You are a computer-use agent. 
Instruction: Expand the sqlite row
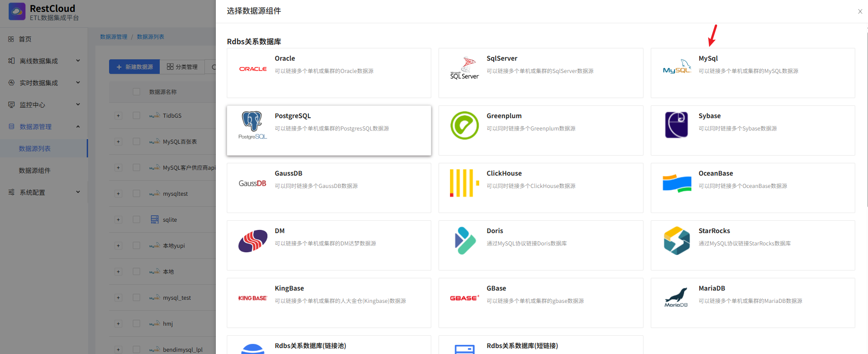[118, 219]
